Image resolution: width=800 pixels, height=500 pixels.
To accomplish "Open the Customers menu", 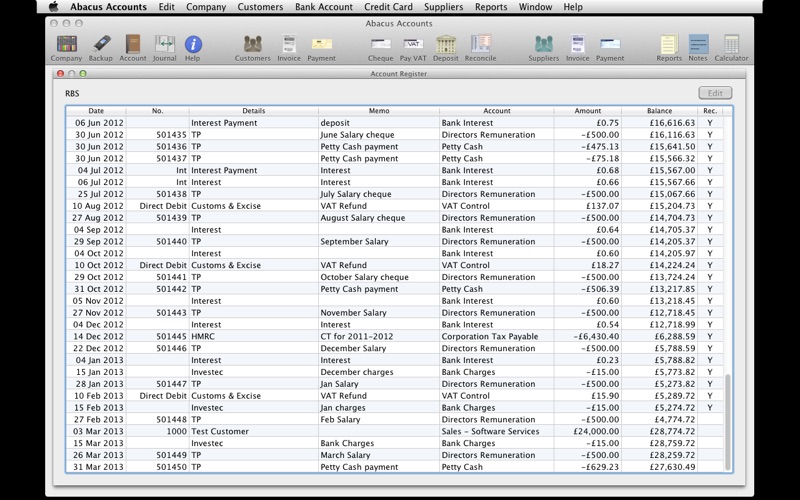I will (260, 7).
